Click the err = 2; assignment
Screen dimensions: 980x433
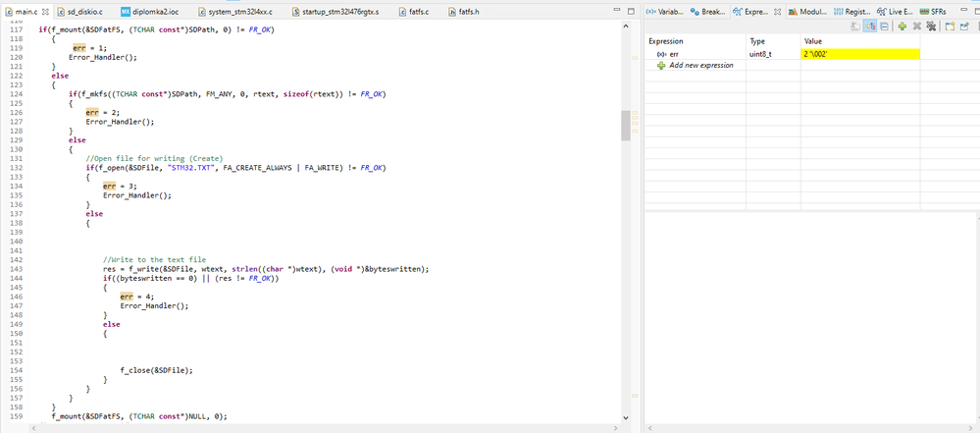[101, 113]
